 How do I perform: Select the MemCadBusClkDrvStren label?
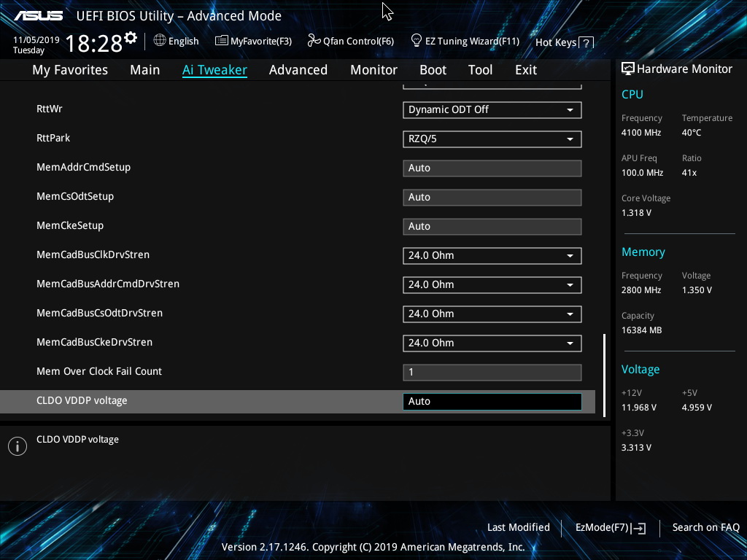[93, 254]
